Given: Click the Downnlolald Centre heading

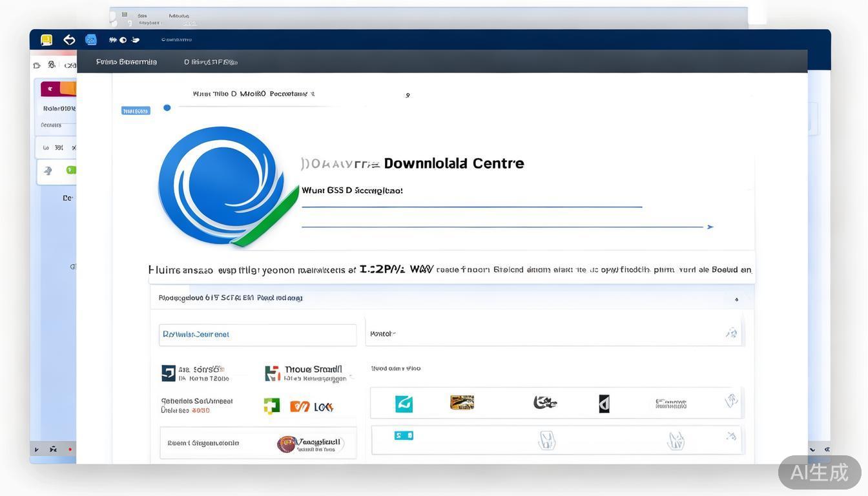Looking at the screenshot, I should [453, 163].
